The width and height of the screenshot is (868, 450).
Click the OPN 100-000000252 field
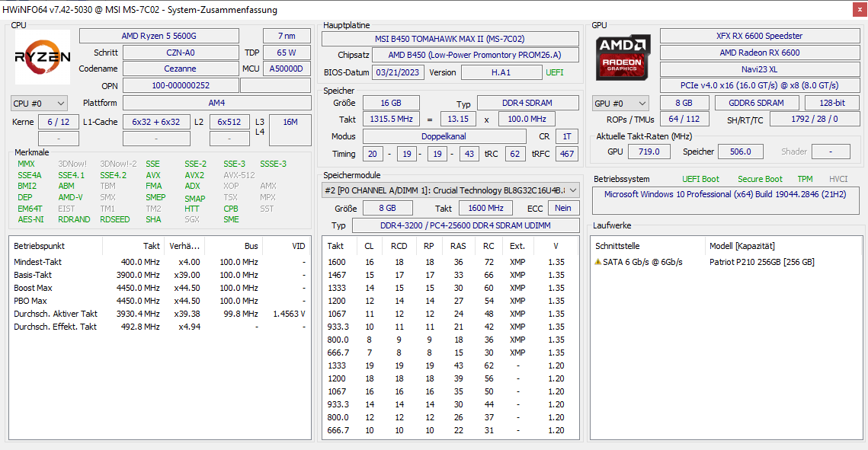(181, 86)
